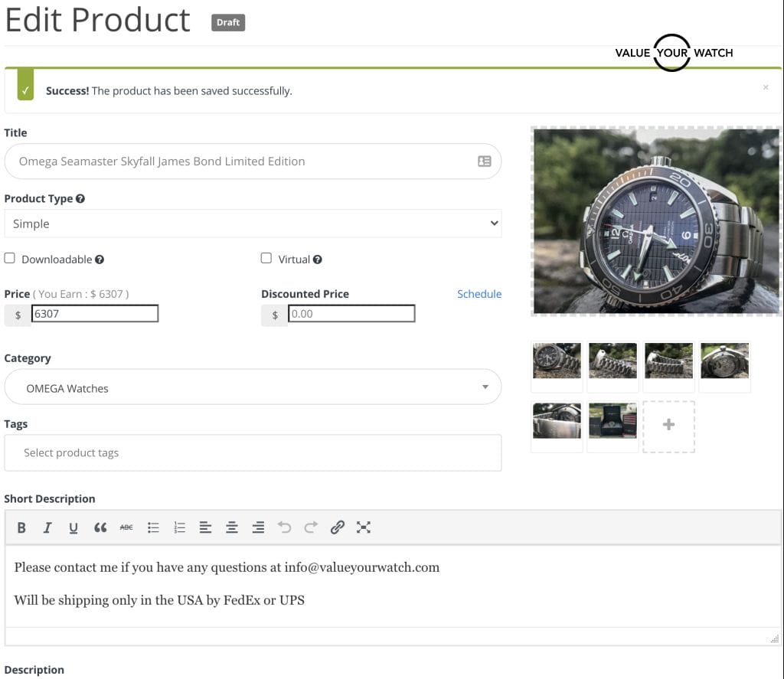Toggle fullscreen editor mode
This screenshot has height=679, width=784.
(x=364, y=527)
